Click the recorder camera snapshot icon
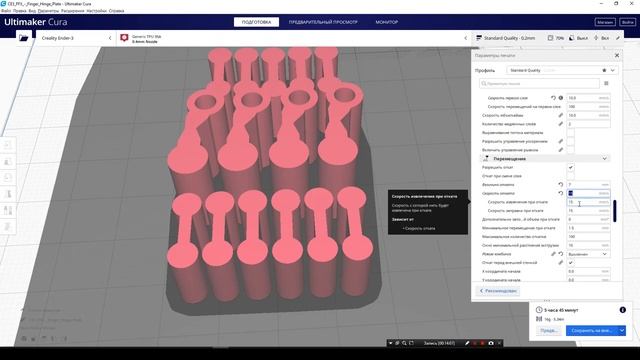 point(491,343)
